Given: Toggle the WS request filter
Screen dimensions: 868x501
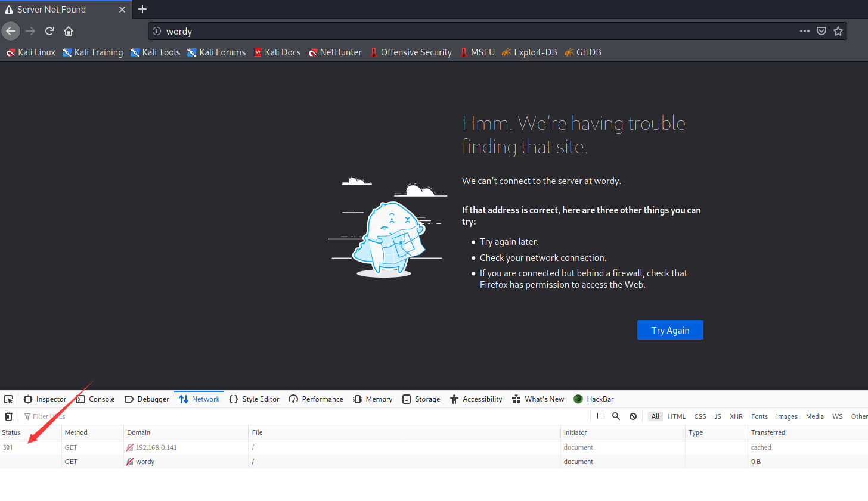Looking at the screenshot, I should (x=838, y=416).
